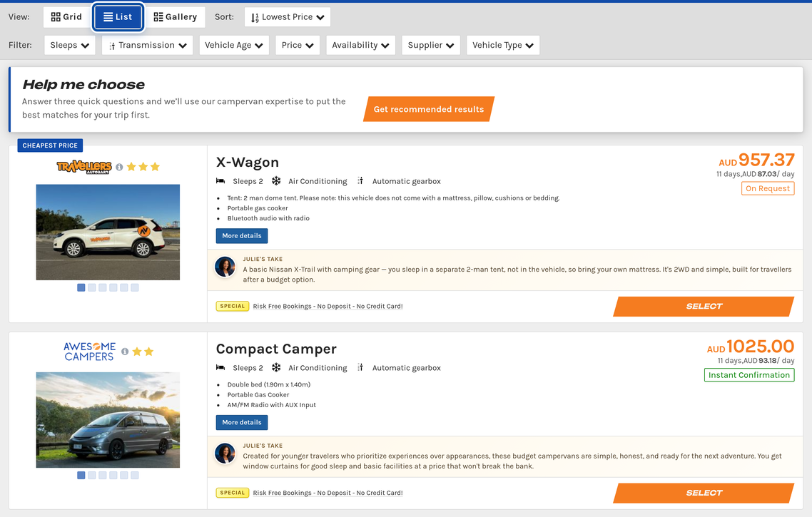Expand the Vehicle Age filter

coord(233,45)
